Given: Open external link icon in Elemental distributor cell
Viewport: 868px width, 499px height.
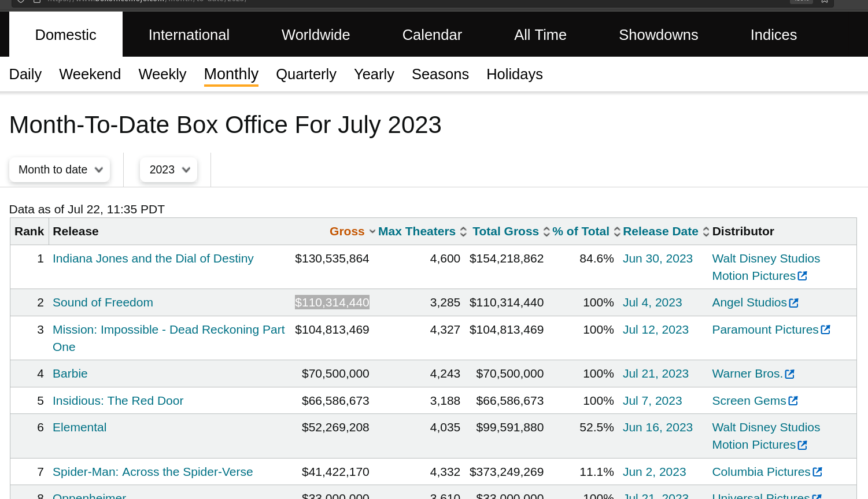Looking at the screenshot, I should [802, 445].
